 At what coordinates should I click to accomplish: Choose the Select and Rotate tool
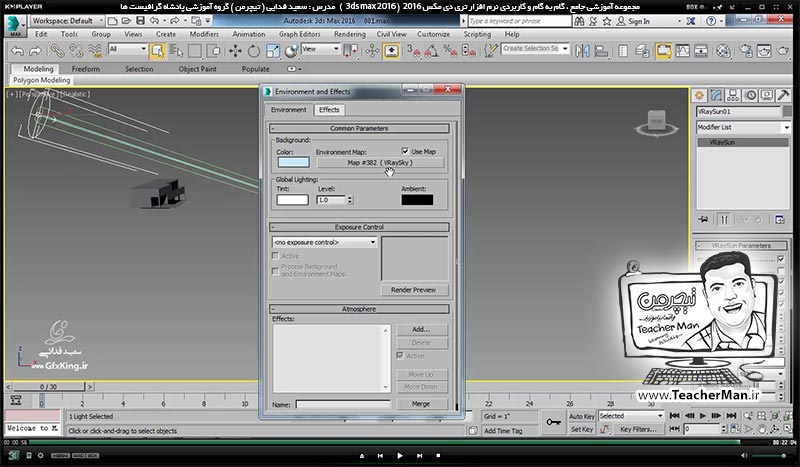point(254,51)
